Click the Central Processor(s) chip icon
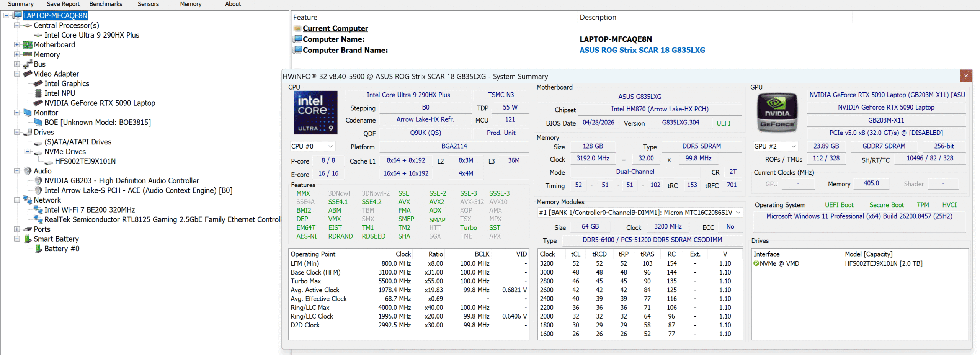The width and height of the screenshot is (980, 355). 28,25
